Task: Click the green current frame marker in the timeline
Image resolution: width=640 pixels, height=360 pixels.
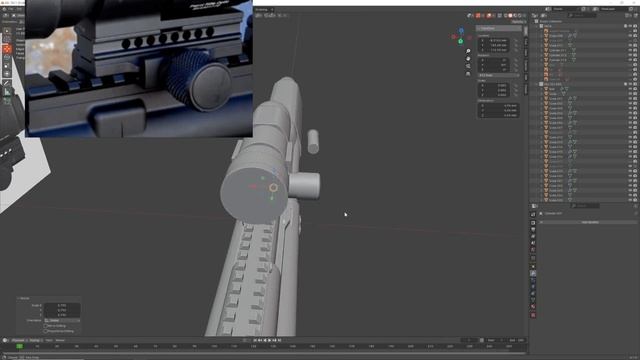Action: [x=19, y=346]
